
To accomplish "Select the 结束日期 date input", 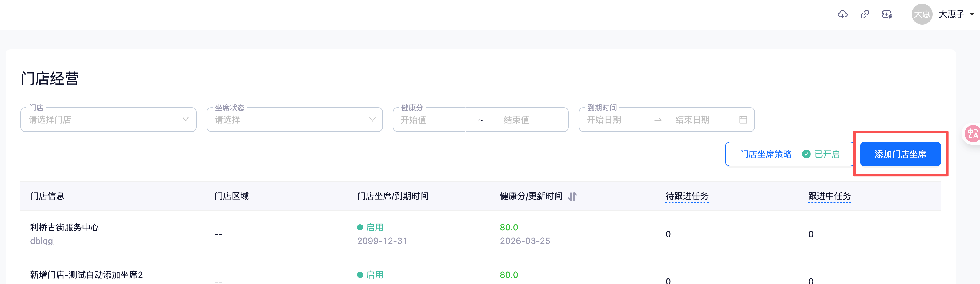I will tap(700, 120).
